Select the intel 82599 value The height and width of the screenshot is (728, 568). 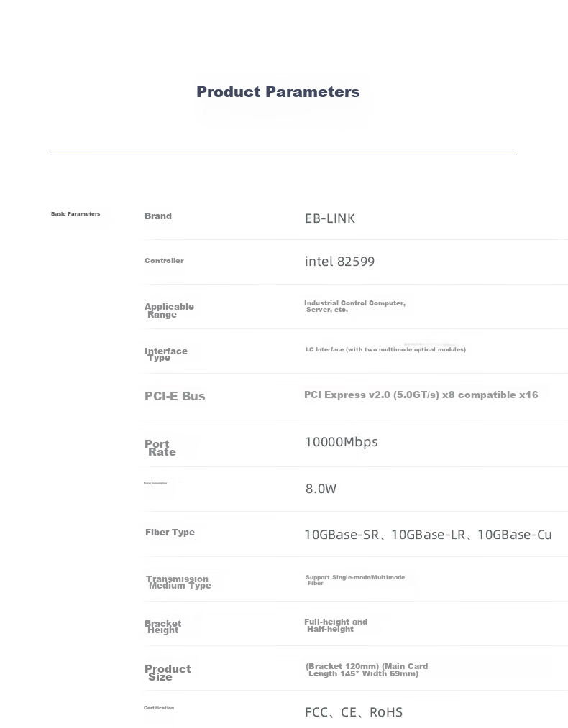[x=339, y=262]
